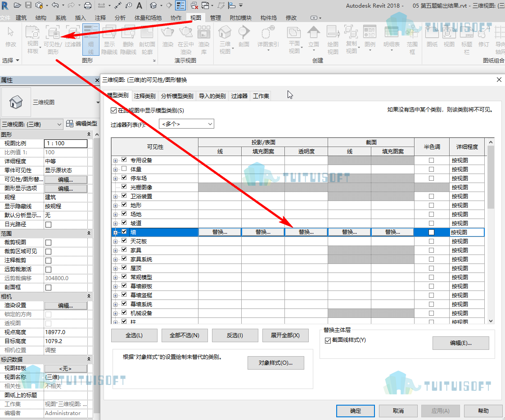
Task: Expand the 天花板 category node
Action: tap(115, 241)
